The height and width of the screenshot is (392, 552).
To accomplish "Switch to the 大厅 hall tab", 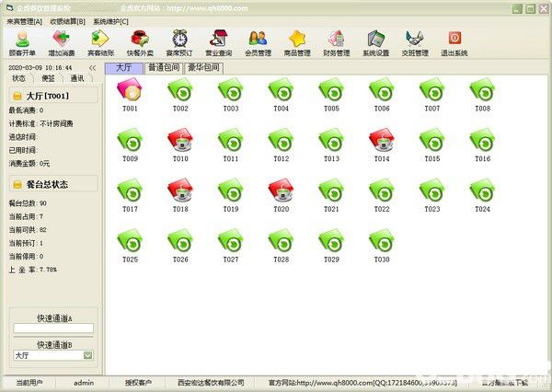I will tap(124, 67).
